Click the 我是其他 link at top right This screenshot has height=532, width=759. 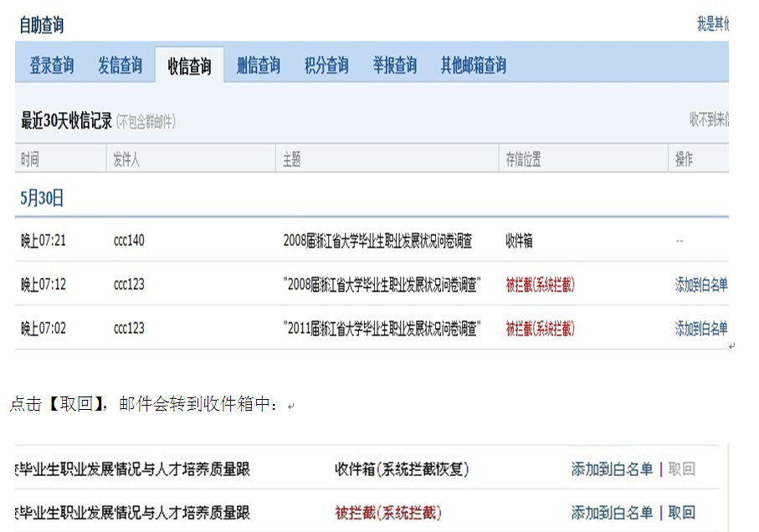coord(712,24)
